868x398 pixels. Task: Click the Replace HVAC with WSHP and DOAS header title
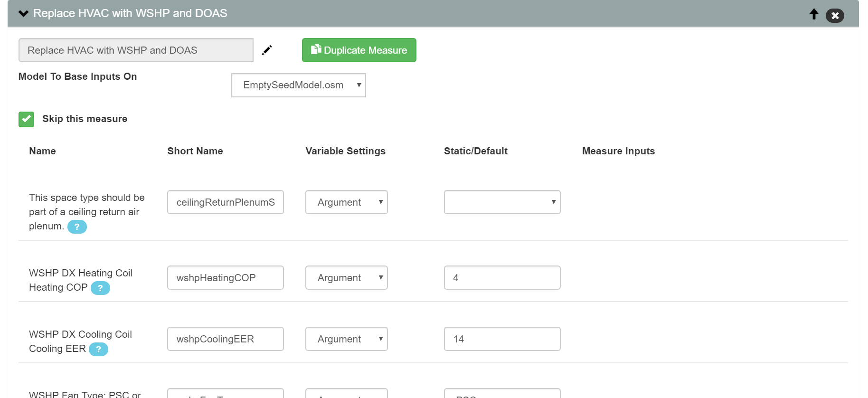click(x=130, y=13)
